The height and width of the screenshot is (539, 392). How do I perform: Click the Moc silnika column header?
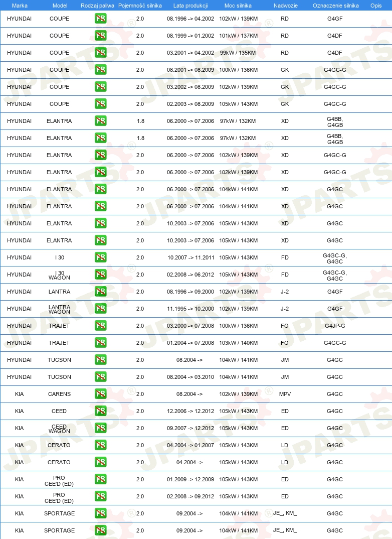click(238, 6)
